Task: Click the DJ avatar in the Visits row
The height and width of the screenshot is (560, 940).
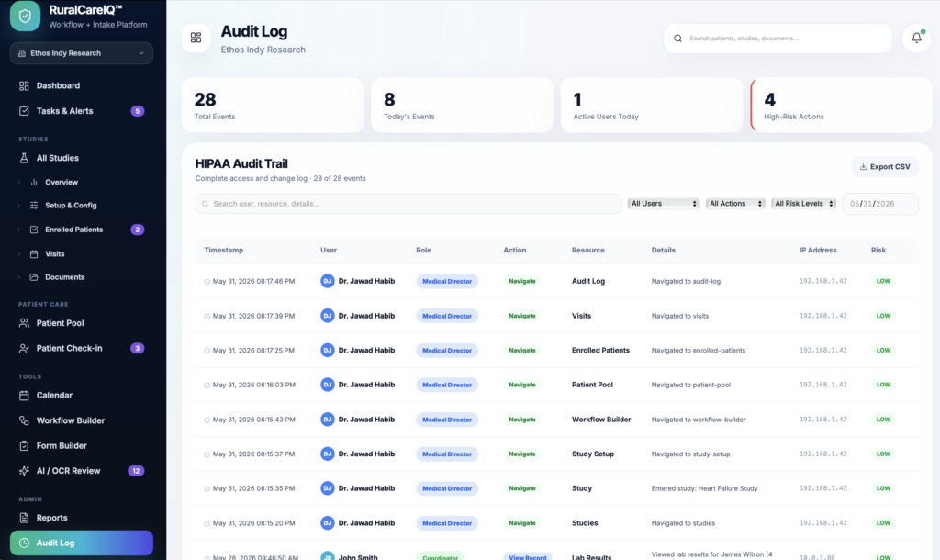Action: (328, 316)
